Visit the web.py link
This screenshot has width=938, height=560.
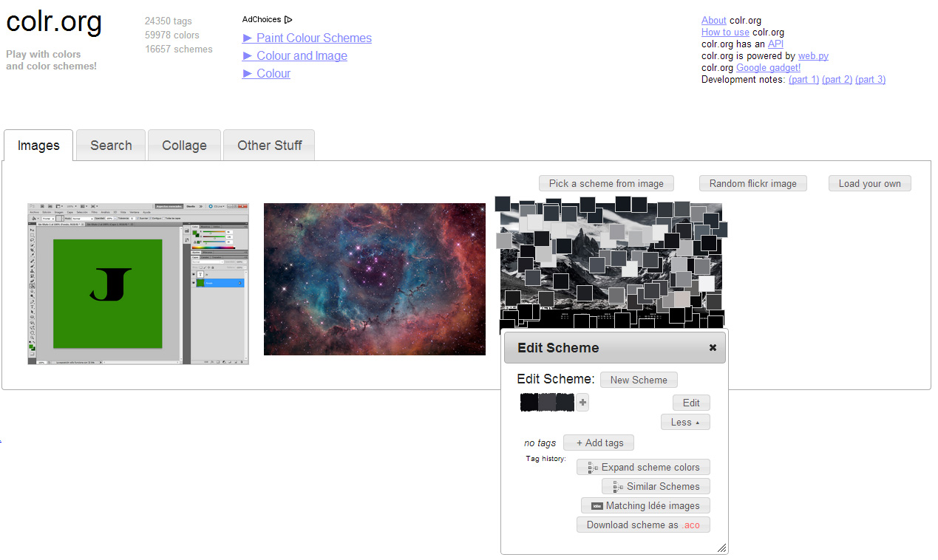(x=813, y=56)
